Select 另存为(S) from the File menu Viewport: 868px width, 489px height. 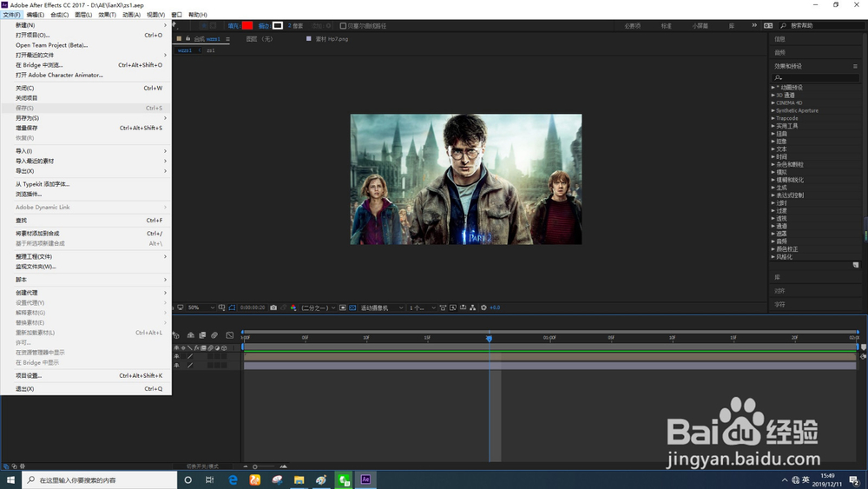click(x=86, y=118)
